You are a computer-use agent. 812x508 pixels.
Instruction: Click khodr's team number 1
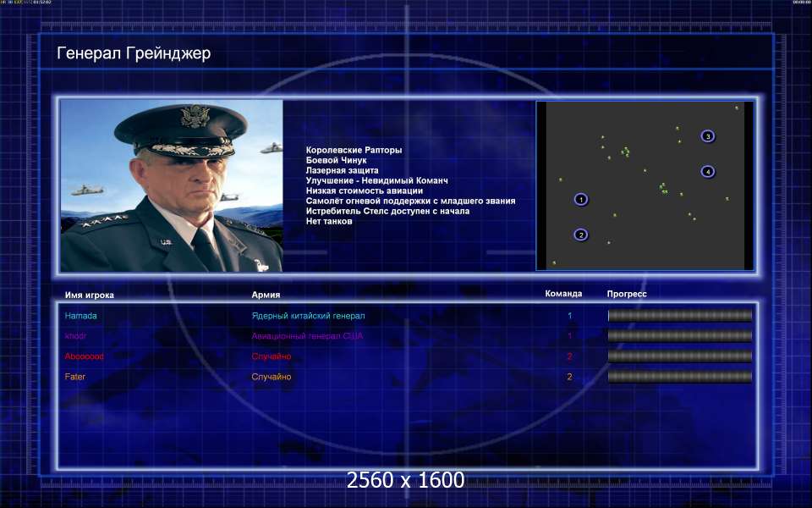click(x=569, y=336)
